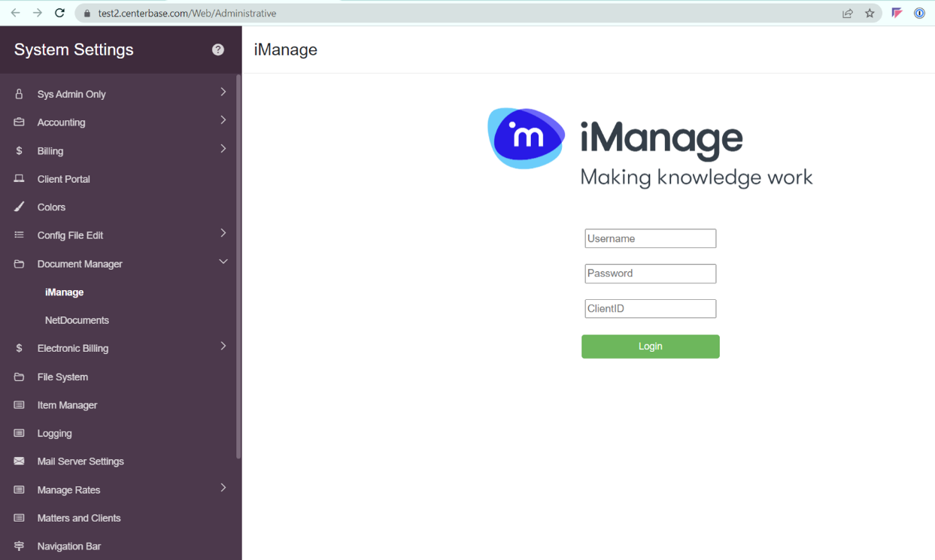Click the Navigation Bar icon
935x560 pixels.
click(19, 546)
